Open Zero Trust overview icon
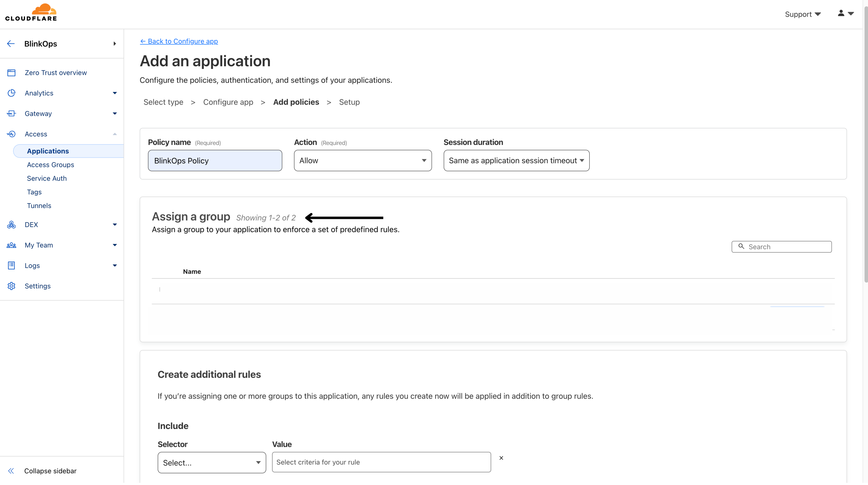This screenshot has width=868, height=485. coord(11,73)
